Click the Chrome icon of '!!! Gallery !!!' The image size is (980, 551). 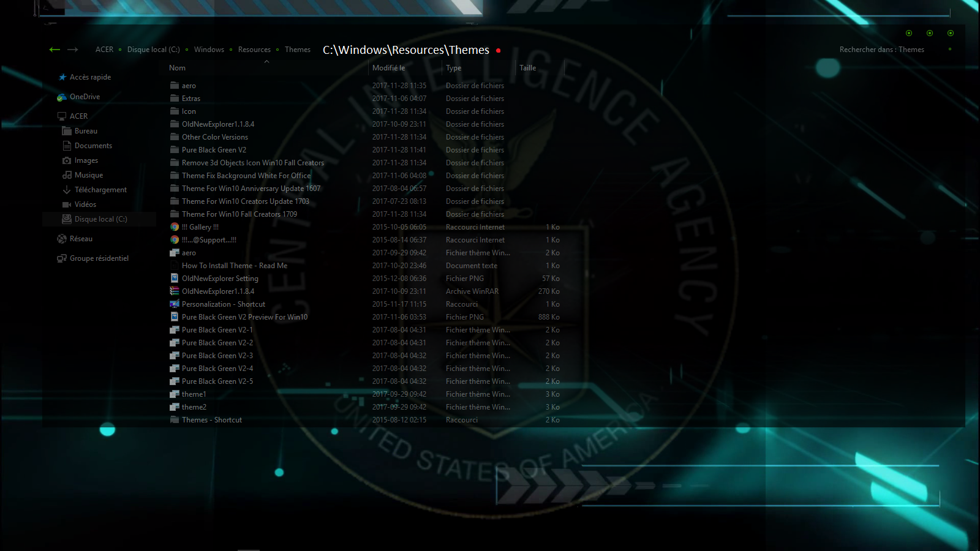[175, 227]
